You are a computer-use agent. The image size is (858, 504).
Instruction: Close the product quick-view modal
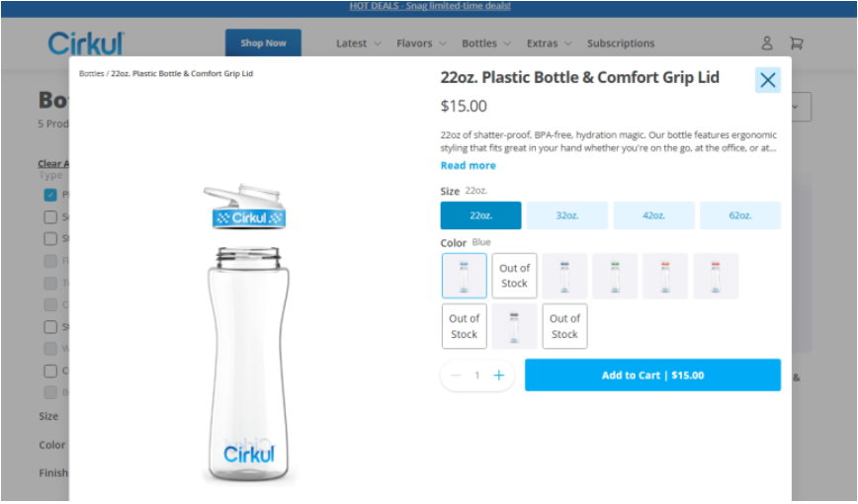click(x=767, y=81)
